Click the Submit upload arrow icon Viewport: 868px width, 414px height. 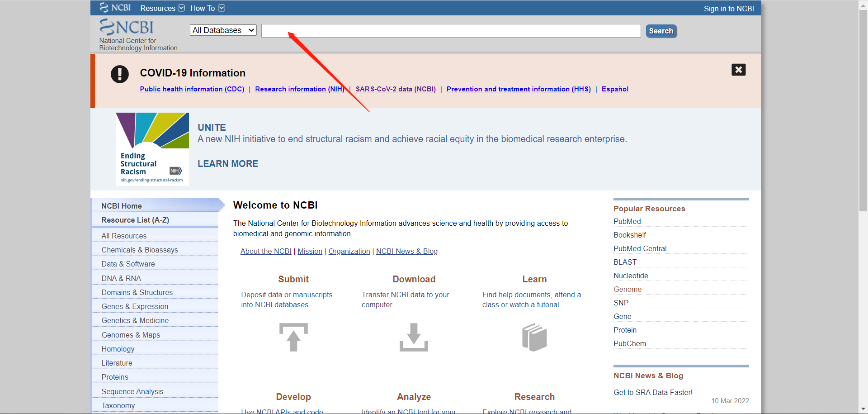pos(293,337)
